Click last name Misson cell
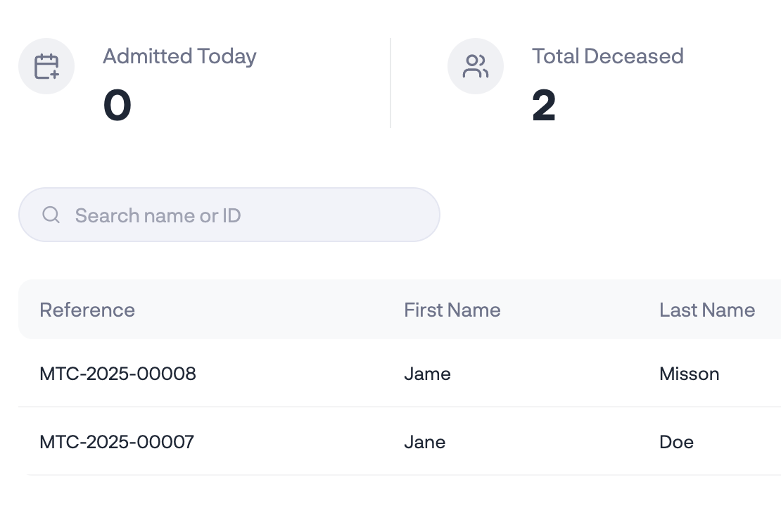This screenshot has height=532, width=781. (689, 374)
